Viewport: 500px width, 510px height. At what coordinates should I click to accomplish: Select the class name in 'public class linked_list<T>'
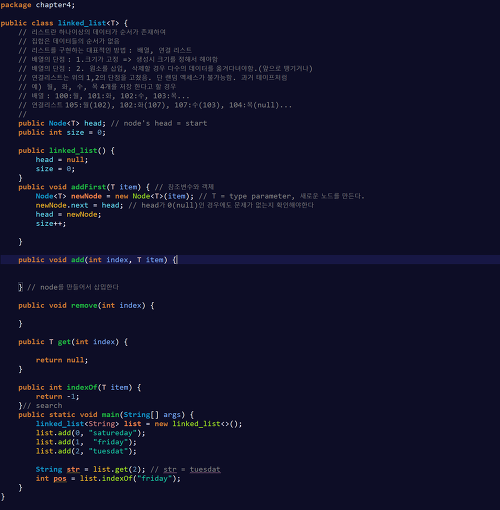[82, 23]
